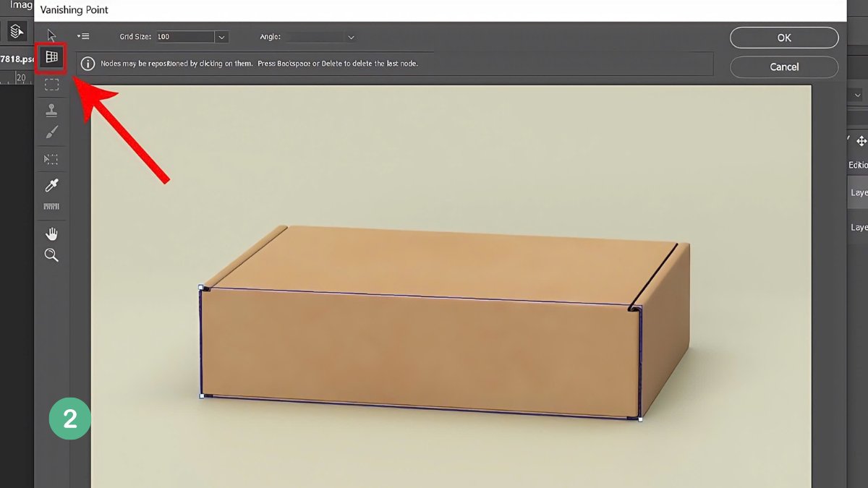
Task: Click the bottom-right plane corner node
Action: pyautogui.click(x=640, y=419)
